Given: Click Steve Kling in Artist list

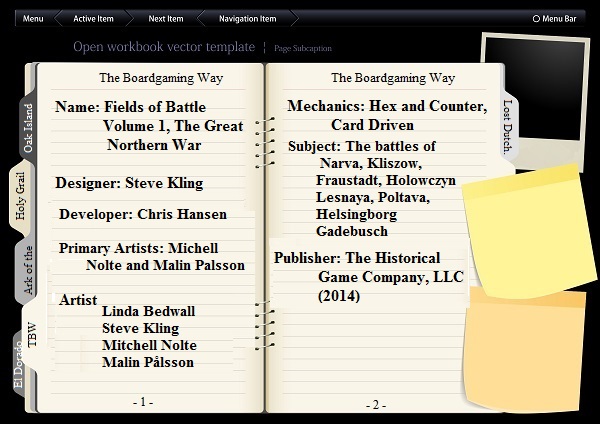Looking at the screenshot, I should [141, 328].
